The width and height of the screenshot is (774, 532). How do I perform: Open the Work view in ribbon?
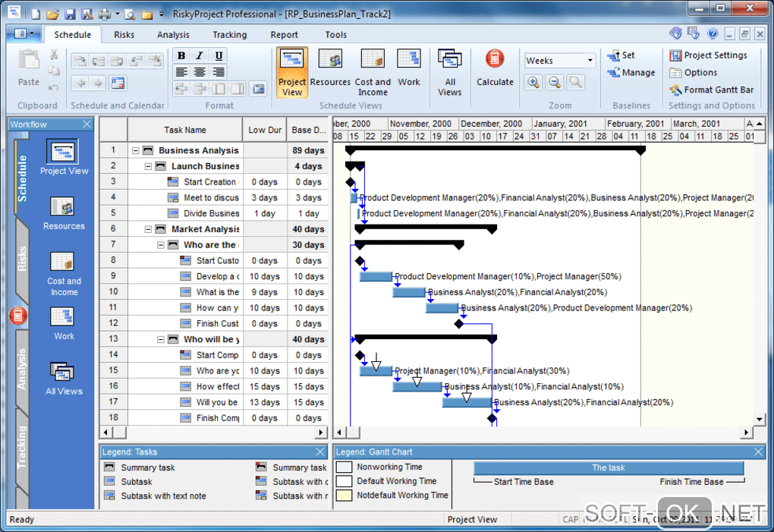[409, 68]
